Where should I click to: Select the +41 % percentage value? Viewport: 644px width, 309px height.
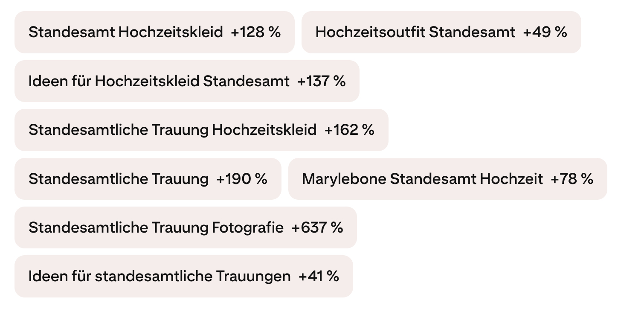(319, 276)
